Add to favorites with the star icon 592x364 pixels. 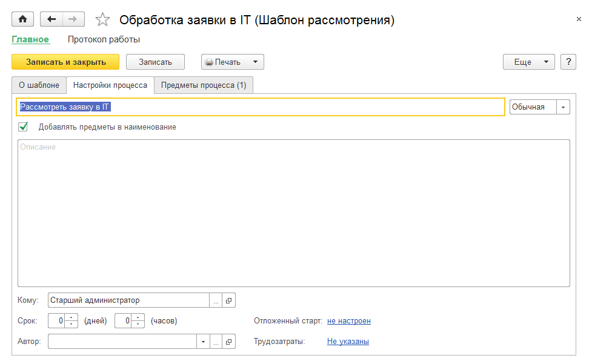(x=103, y=20)
